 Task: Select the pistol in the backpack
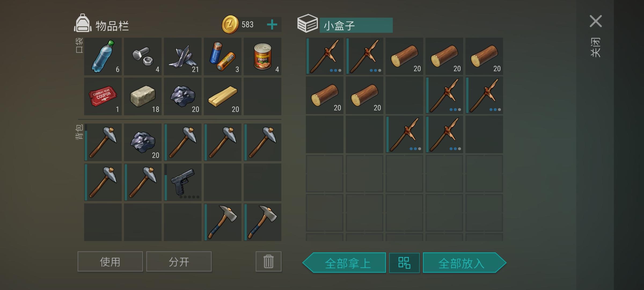coord(182,182)
